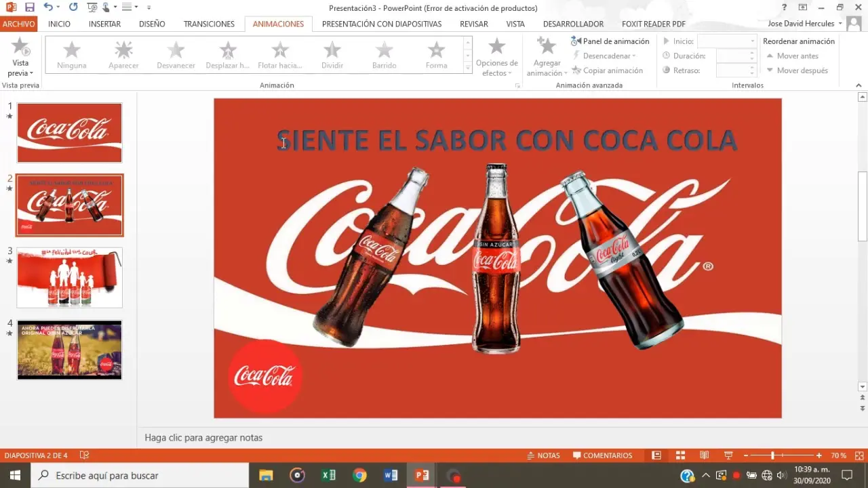The width and height of the screenshot is (868, 488).
Task: Click the vertical scrollbar down arrow
Action: (863, 387)
